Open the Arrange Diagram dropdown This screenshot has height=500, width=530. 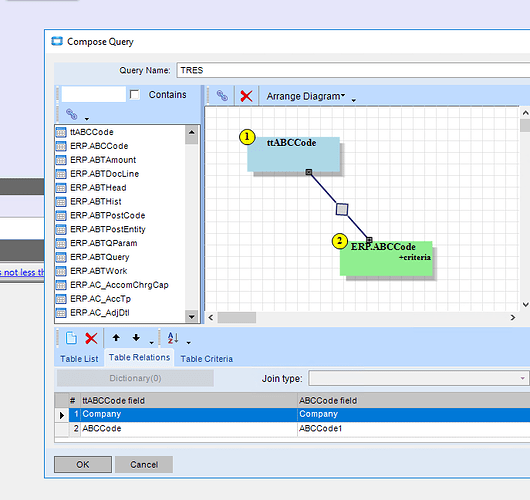pyautogui.click(x=306, y=96)
